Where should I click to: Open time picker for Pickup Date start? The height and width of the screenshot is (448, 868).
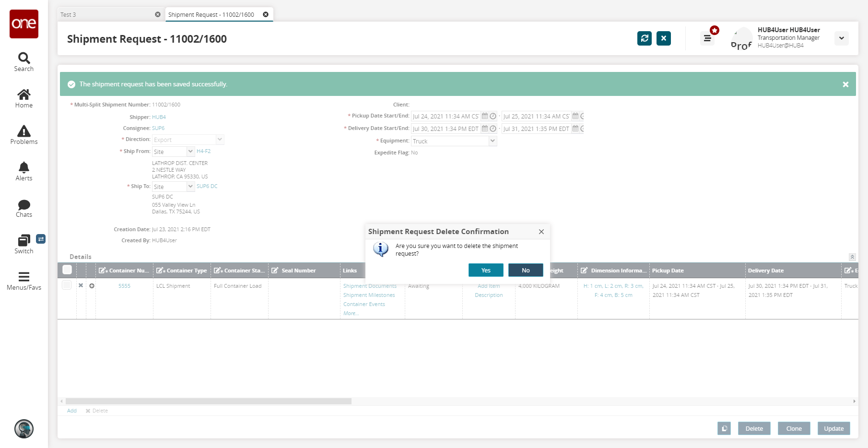coord(493,116)
